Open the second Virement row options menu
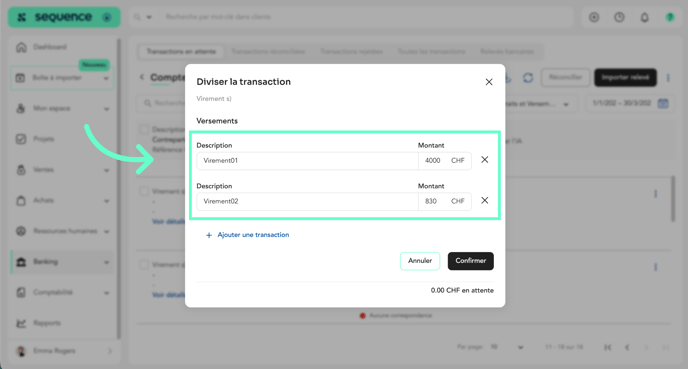Image resolution: width=688 pixels, height=369 pixels. [x=656, y=267]
